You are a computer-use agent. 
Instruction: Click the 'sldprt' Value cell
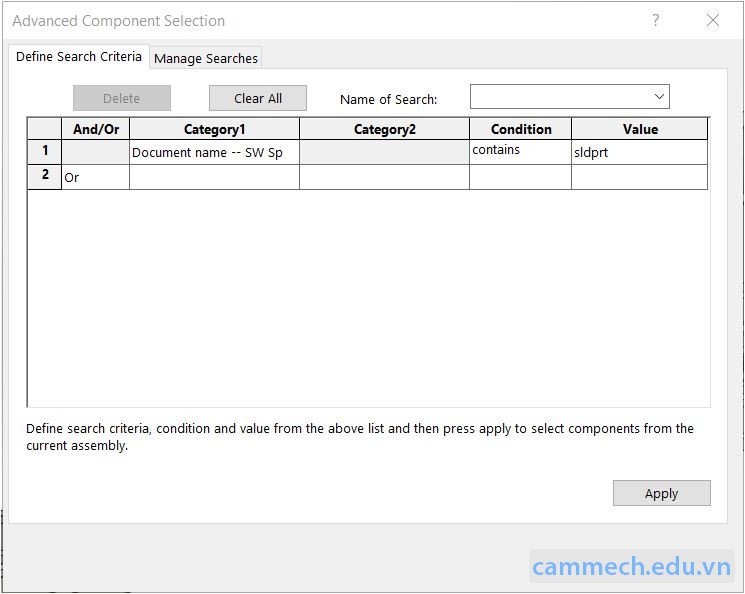pos(639,153)
